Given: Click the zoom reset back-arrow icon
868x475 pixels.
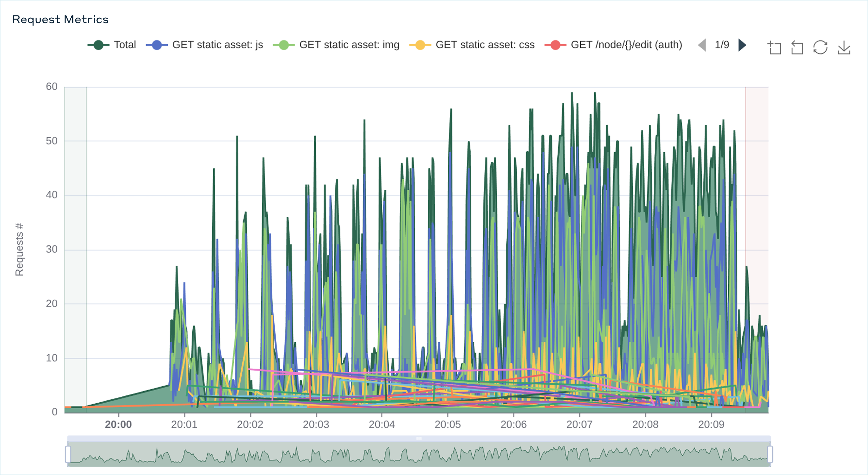Looking at the screenshot, I should (x=797, y=48).
